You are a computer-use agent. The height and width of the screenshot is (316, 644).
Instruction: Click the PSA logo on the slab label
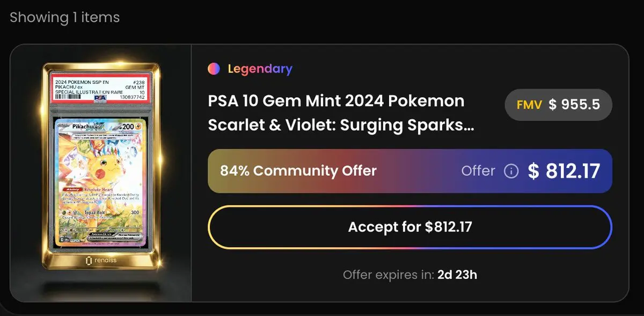click(x=100, y=98)
